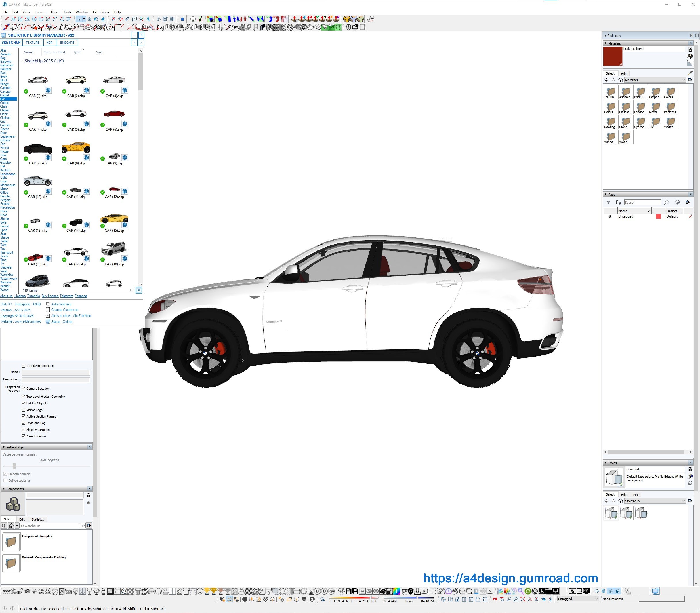Image resolution: width=700 pixels, height=613 pixels.
Task: Uncheck the Camera Location checkbox
Action: tap(24, 388)
